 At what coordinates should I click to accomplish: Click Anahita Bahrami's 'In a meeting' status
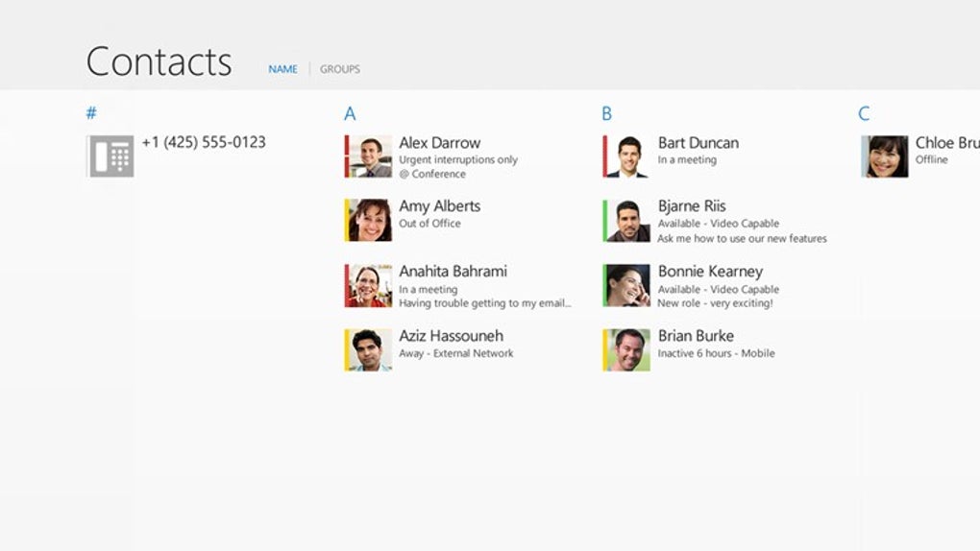click(429, 290)
